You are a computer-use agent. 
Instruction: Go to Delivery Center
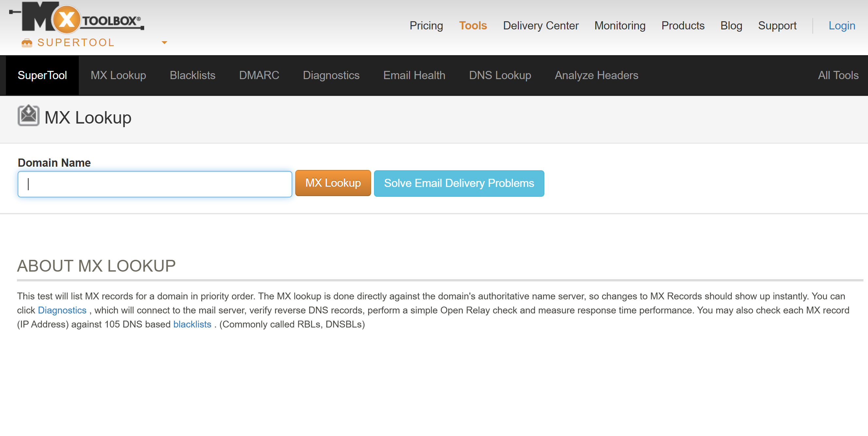coord(541,25)
